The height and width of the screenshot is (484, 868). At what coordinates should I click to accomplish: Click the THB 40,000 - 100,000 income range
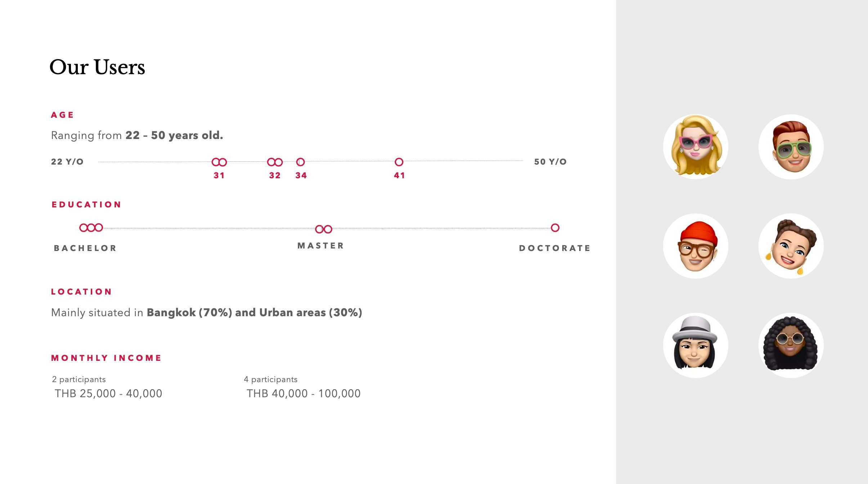click(303, 394)
